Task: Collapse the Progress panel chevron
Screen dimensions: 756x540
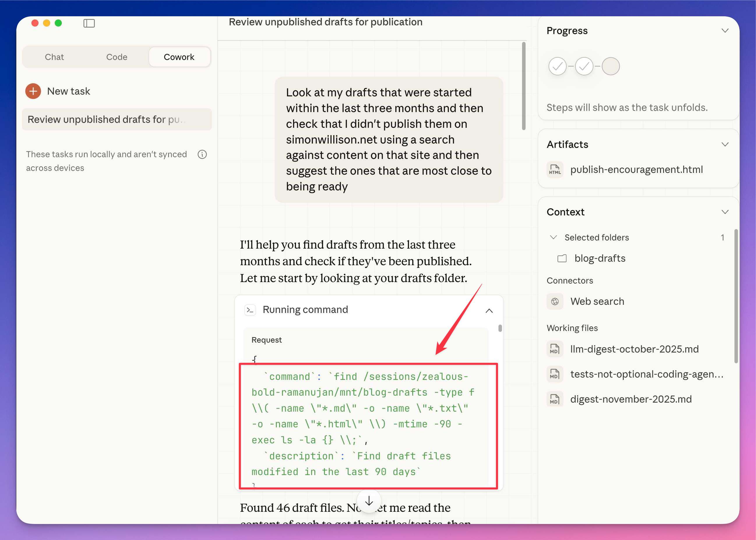Action: [725, 31]
